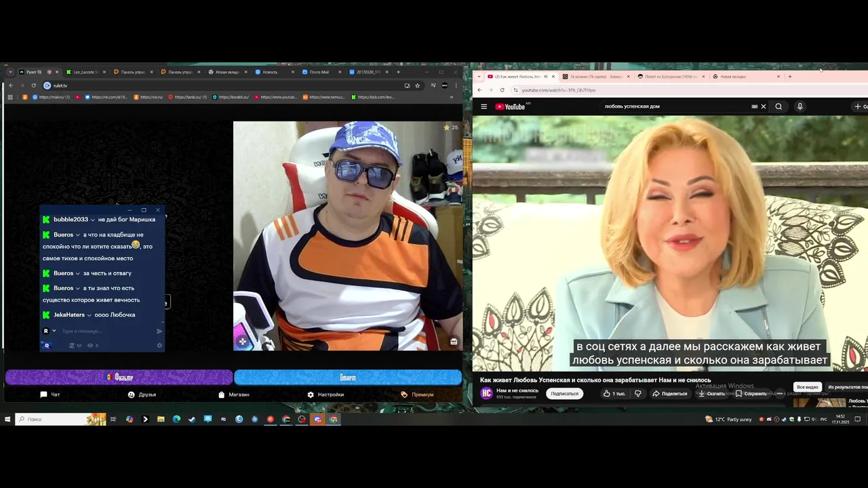868x488 pixels.
Task: Download the video with Скачать
Action: 711,394
